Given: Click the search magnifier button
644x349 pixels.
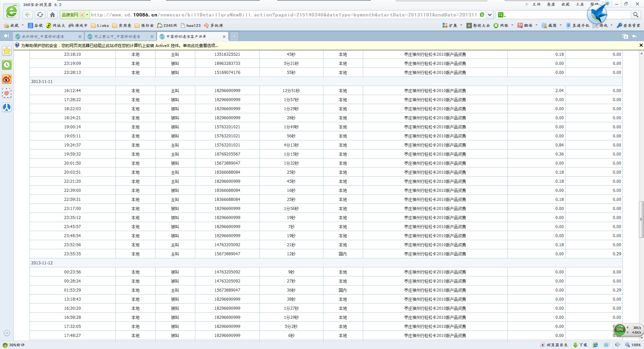Looking at the screenshot, I should click(636, 15).
